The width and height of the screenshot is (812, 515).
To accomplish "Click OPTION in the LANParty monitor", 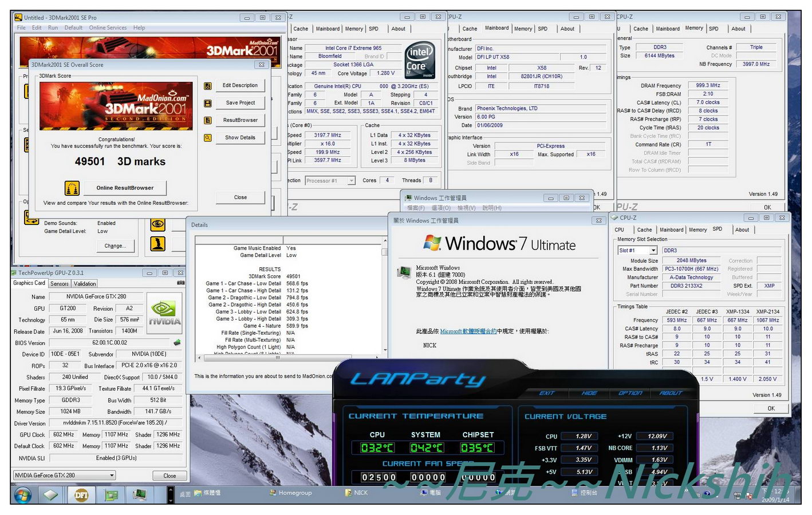I will pyautogui.click(x=630, y=393).
